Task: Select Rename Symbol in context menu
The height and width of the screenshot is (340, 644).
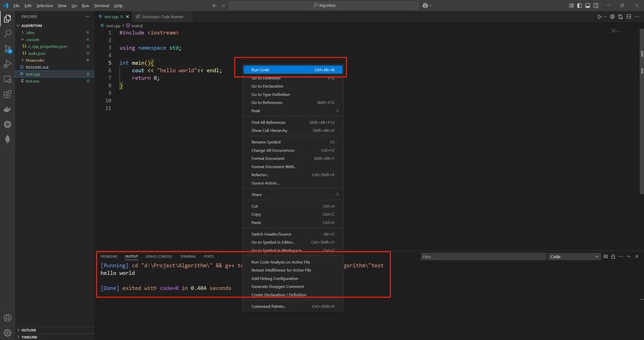Action: click(x=293, y=142)
